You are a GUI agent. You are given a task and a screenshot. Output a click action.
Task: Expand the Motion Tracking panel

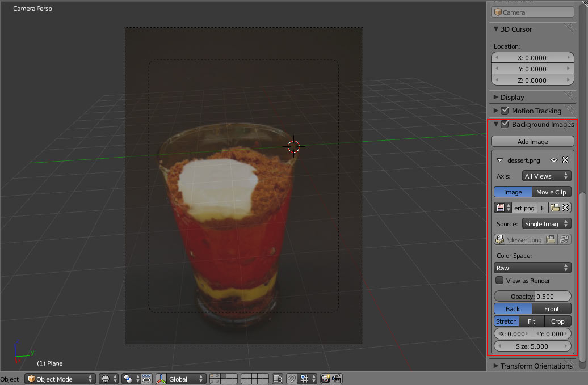click(x=495, y=111)
